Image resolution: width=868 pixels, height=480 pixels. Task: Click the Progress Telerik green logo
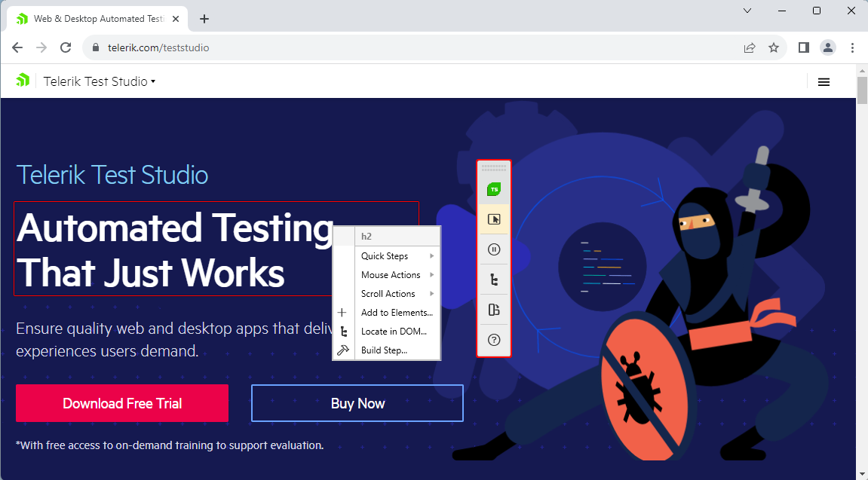click(22, 81)
